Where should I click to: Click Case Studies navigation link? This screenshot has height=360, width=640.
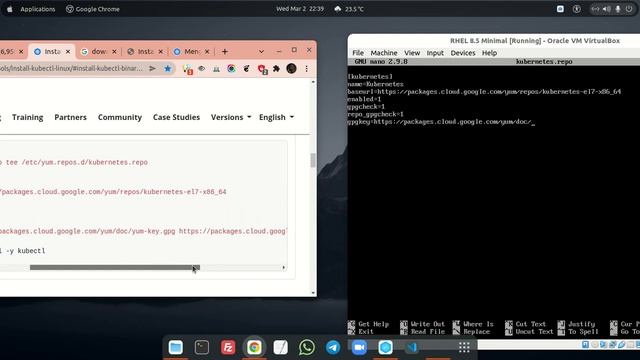(x=176, y=117)
